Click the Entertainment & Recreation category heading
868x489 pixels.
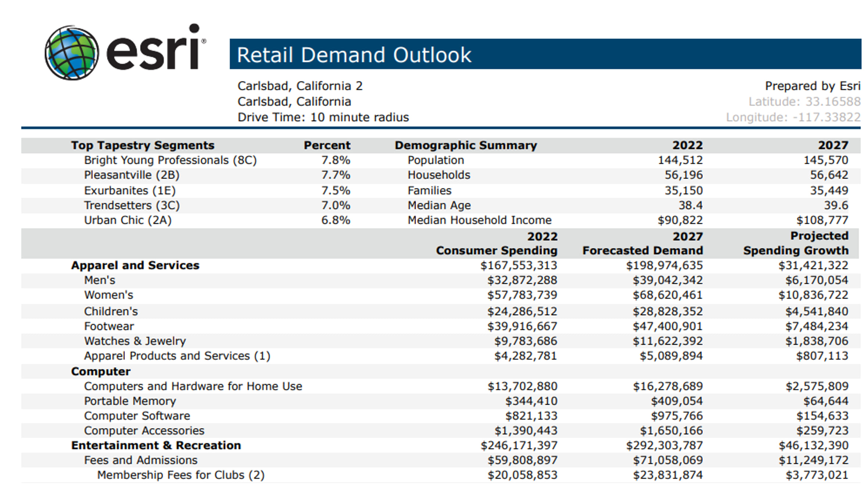[156, 445]
